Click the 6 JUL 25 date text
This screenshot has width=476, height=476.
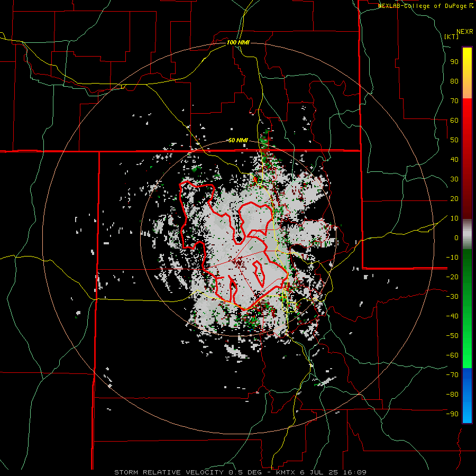[320, 472]
